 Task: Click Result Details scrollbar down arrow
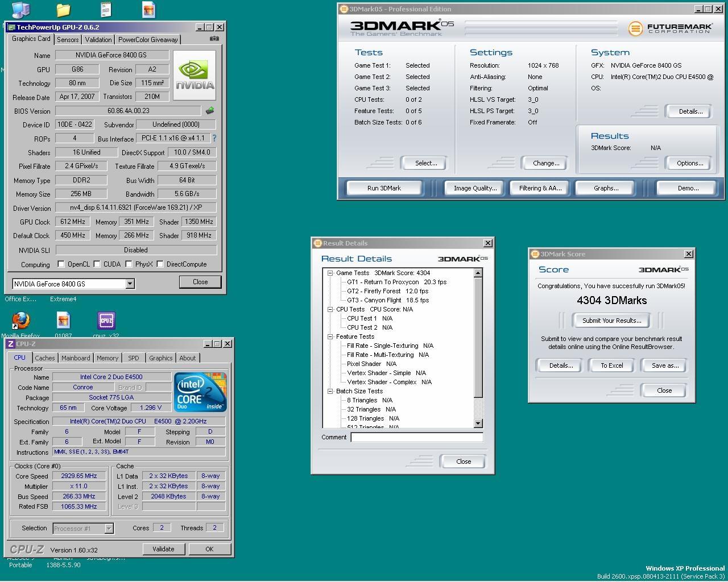(x=478, y=423)
